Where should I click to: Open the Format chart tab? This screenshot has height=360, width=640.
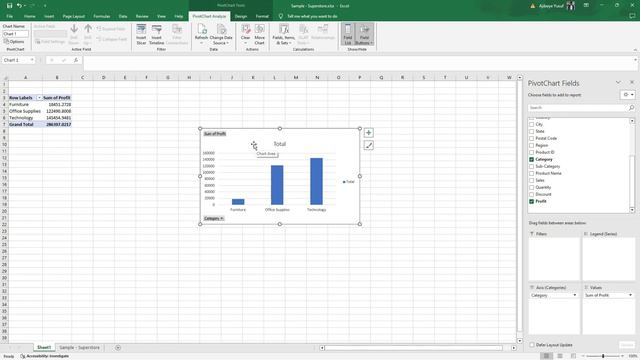click(x=262, y=16)
